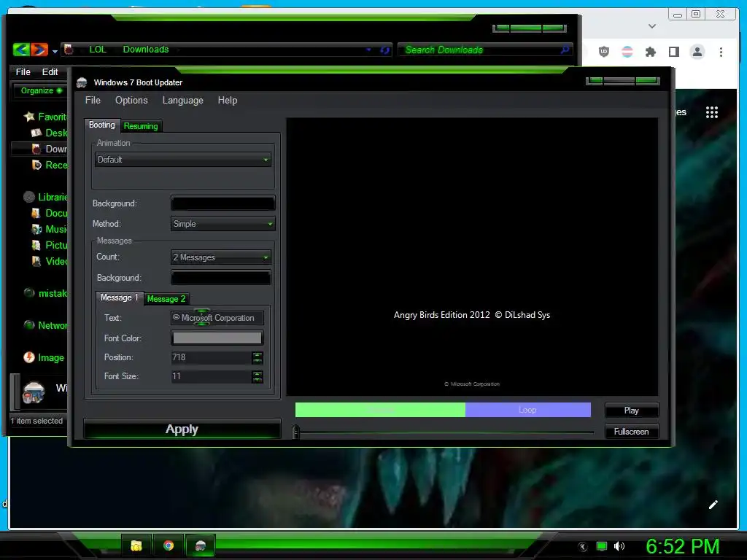Click the Boot Updater title bar icon

click(82, 82)
